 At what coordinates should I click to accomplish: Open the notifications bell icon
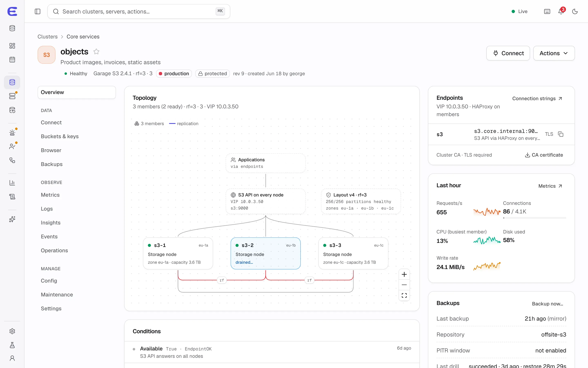point(561,11)
